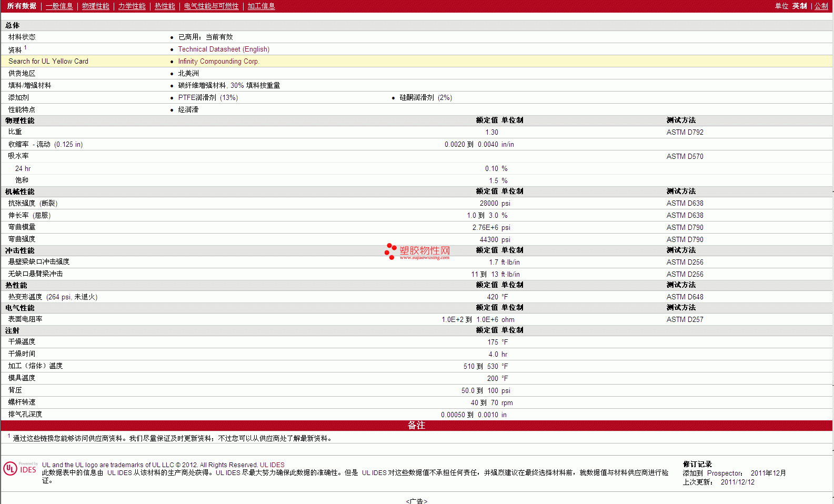Select the 1.30 specific gravity value
The height and width of the screenshot is (504, 834).
491,132
